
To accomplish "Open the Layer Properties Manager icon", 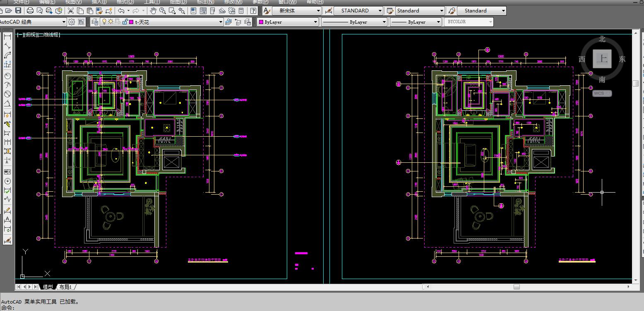I will click(95, 22).
